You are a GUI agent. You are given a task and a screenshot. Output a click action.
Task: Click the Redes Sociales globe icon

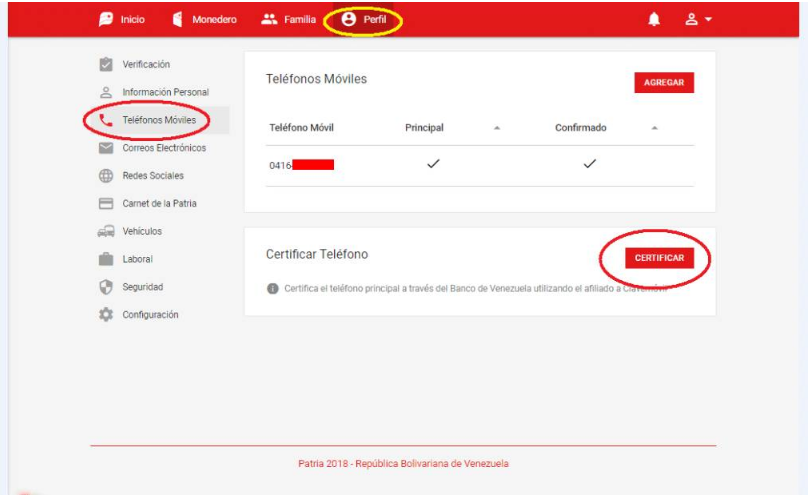[105, 176]
